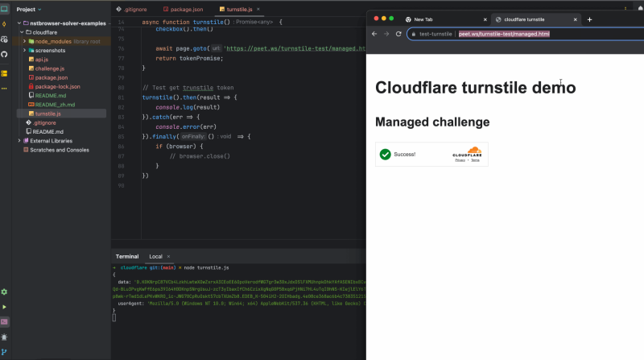Viewport: 644px width, 360px height.
Task: Open api.js in the project tree
Action: (42, 59)
